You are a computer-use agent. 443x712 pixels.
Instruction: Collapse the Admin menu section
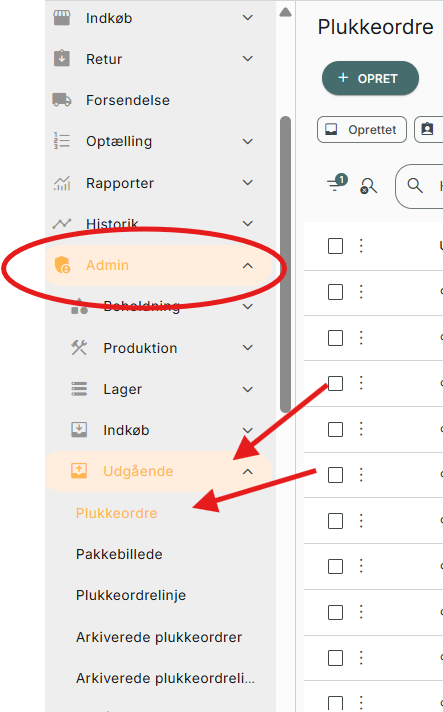pyautogui.click(x=248, y=266)
